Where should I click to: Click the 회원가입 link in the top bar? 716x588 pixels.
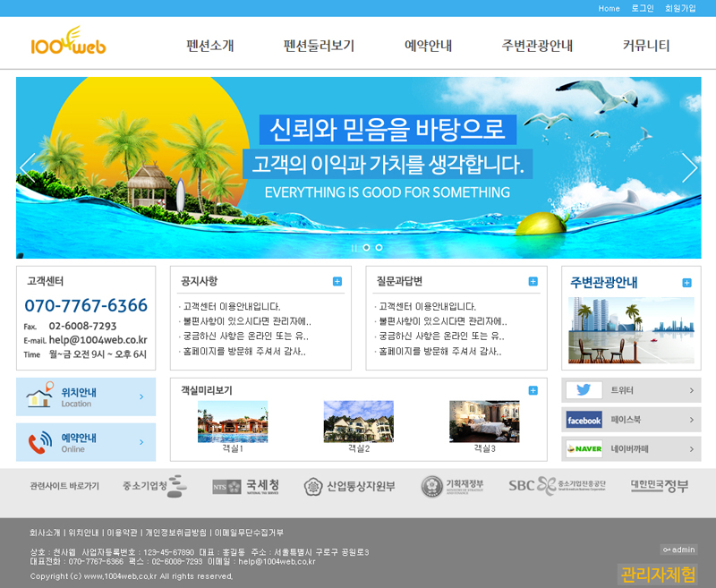[680, 8]
